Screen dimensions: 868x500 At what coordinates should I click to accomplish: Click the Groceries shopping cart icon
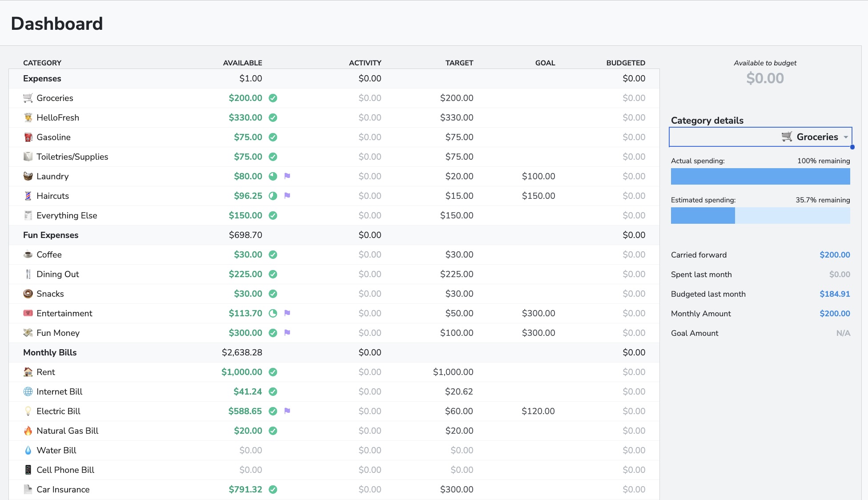point(28,98)
